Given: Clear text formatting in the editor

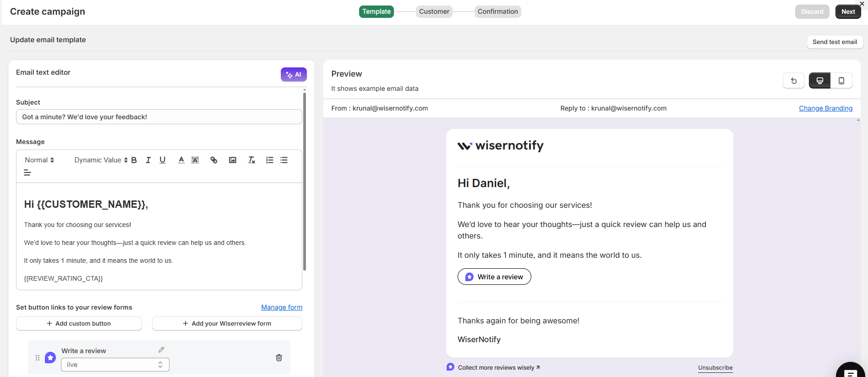Looking at the screenshot, I should coord(251,160).
